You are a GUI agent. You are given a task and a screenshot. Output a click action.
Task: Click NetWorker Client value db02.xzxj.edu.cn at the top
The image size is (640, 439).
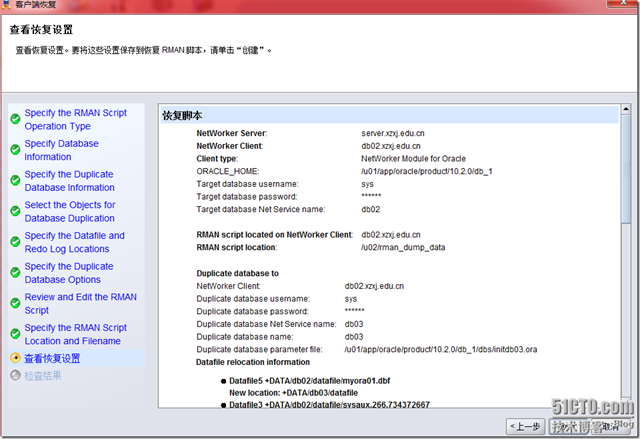(x=391, y=146)
